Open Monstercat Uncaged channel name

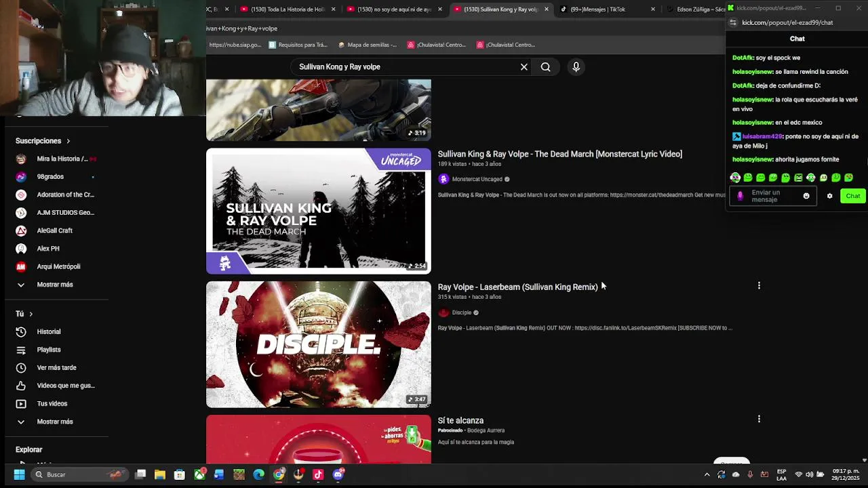click(x=477, y=179)
